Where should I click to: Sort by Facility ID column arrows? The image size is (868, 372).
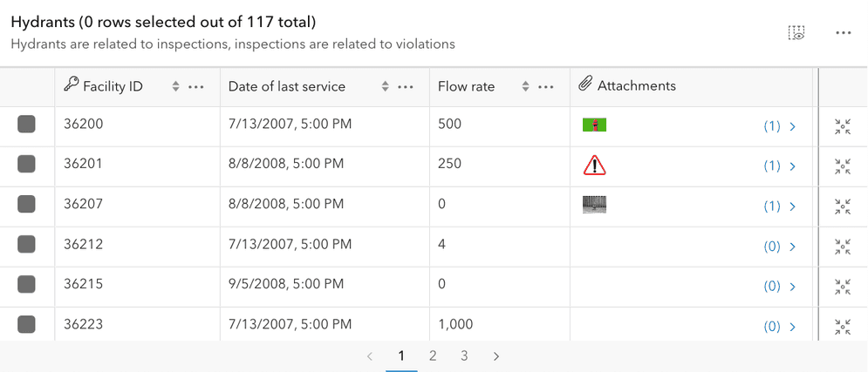point(175,86)
